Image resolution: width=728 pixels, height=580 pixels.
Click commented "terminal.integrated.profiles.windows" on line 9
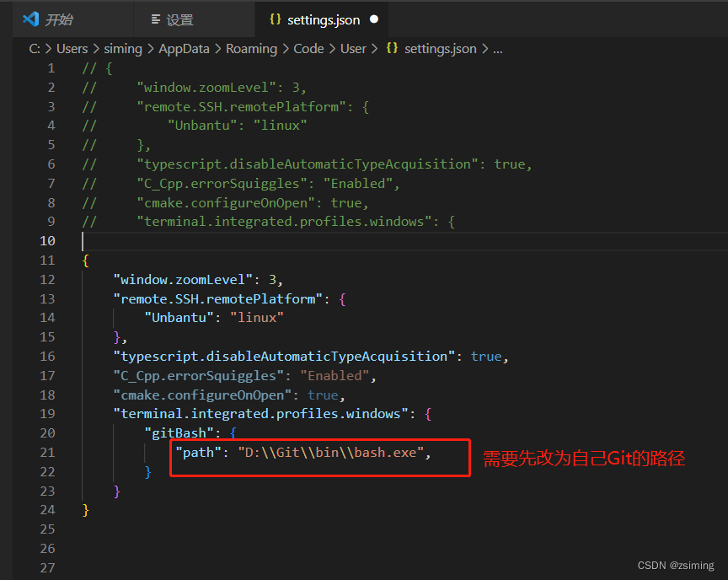pyautogui.click(x=284, y=222)
